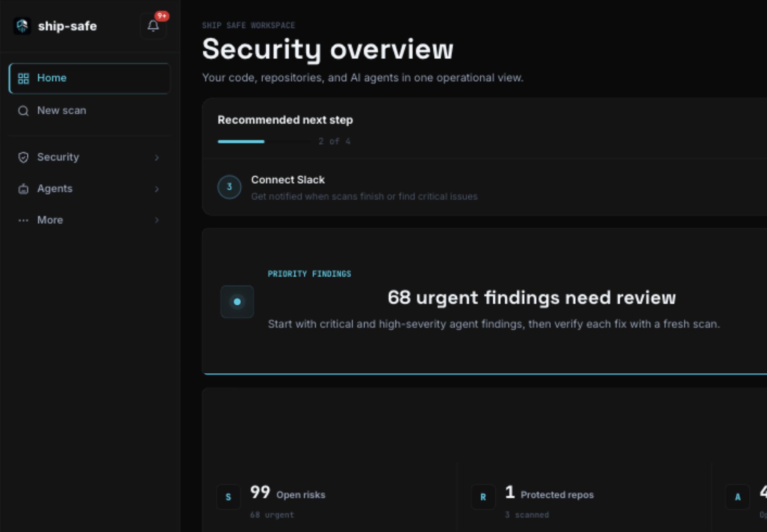Click the red 9+ notification badge
The width and height of the screenshot is (767, 532).
pyautogui.click(x=162, y=16)
